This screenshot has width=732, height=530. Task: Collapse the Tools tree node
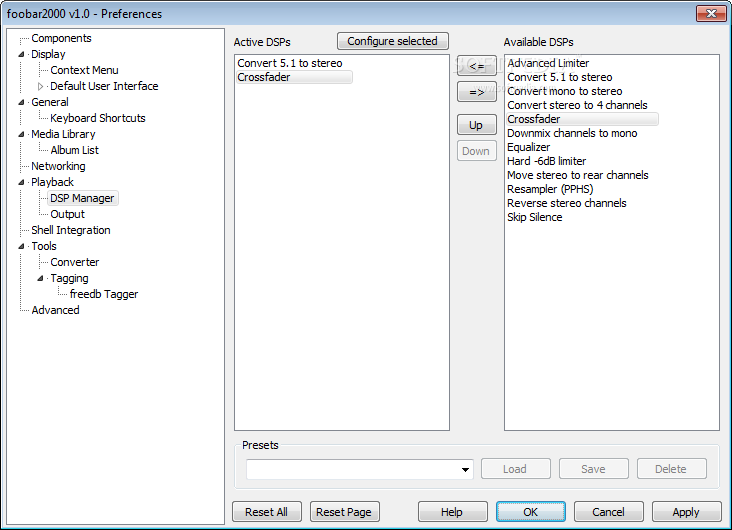(x=21, y=246)
